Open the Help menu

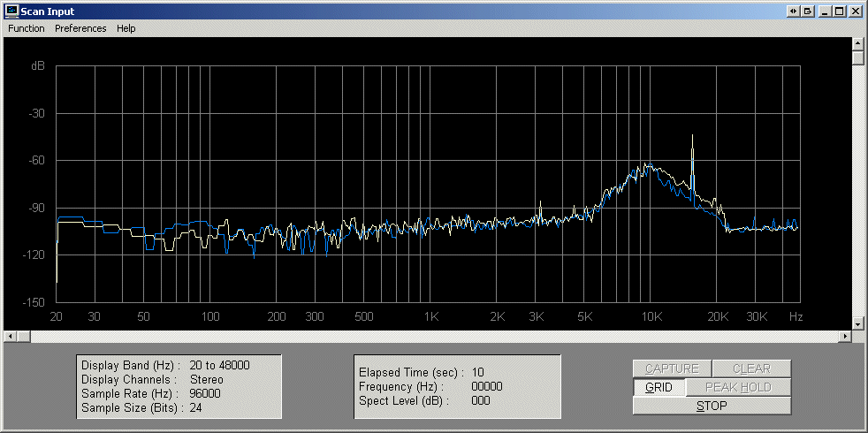126,28
